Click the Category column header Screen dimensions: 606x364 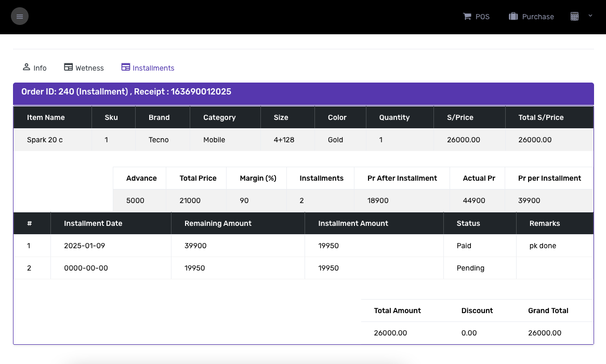pyautogui.click(x=226, y=117)
